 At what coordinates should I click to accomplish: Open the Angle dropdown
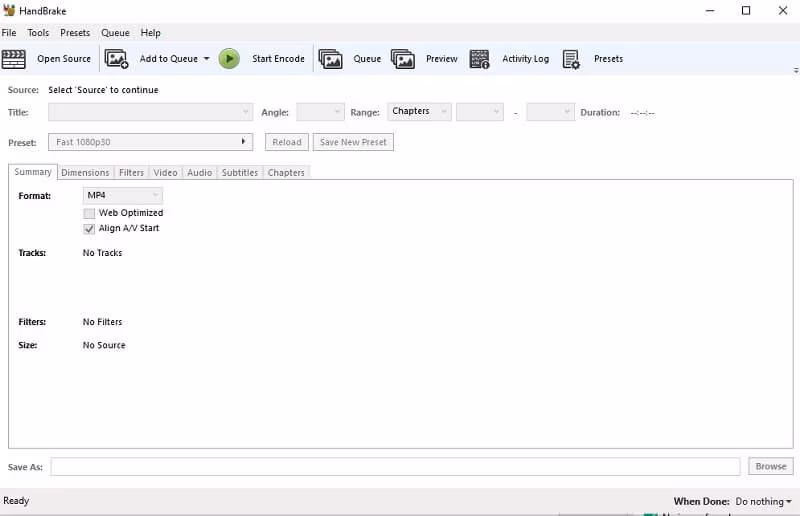pyautogui.click(x=320, y=112)
